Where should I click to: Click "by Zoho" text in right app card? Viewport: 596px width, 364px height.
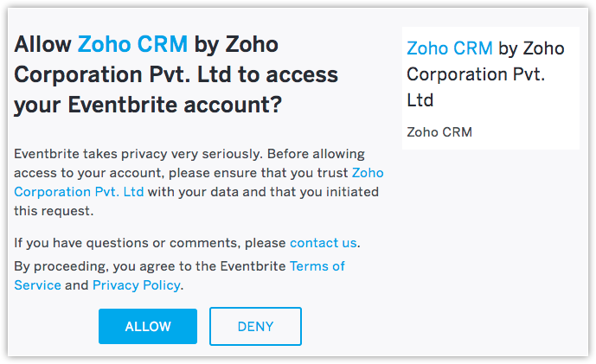[531, 48]
